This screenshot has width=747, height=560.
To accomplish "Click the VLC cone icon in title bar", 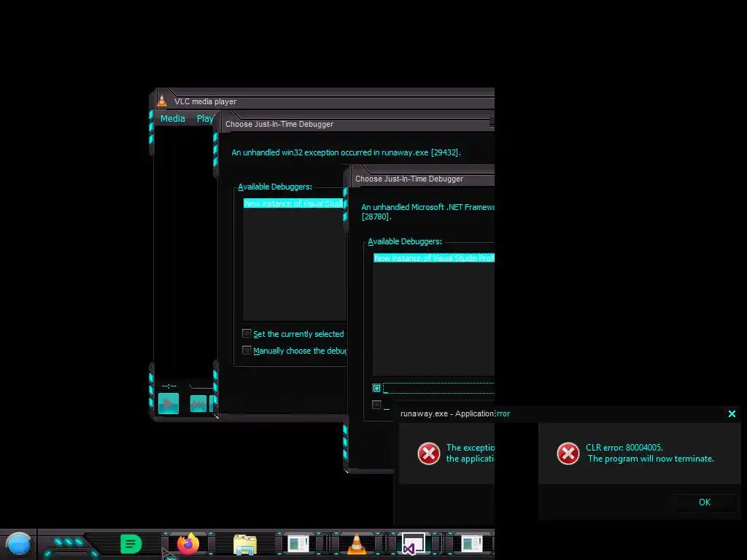I will coord(162,101).
